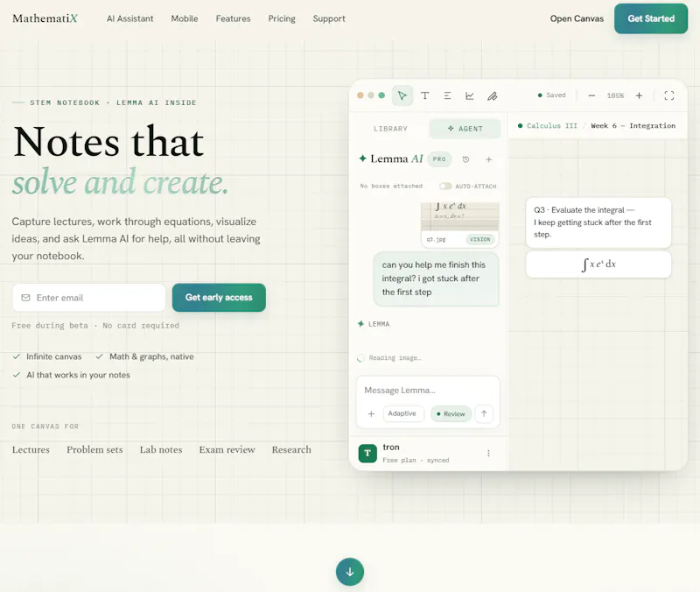Image resolution: width=700 pixels, height=592 pixels.
Task: Click the attach plus in message box
Action: [x=371, y=413]
